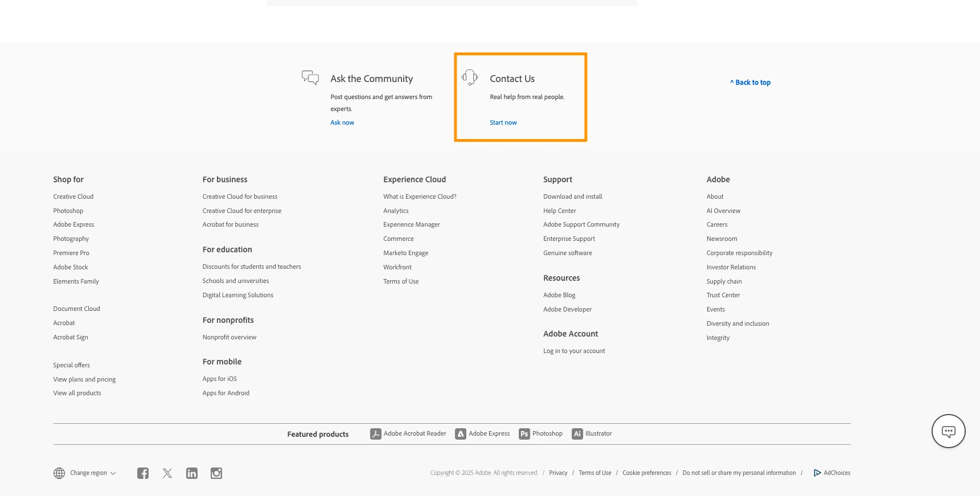980x496 pixels.
Task: Open the Instagram social icon
Action: pyautogui.click(x=216, y=473)
